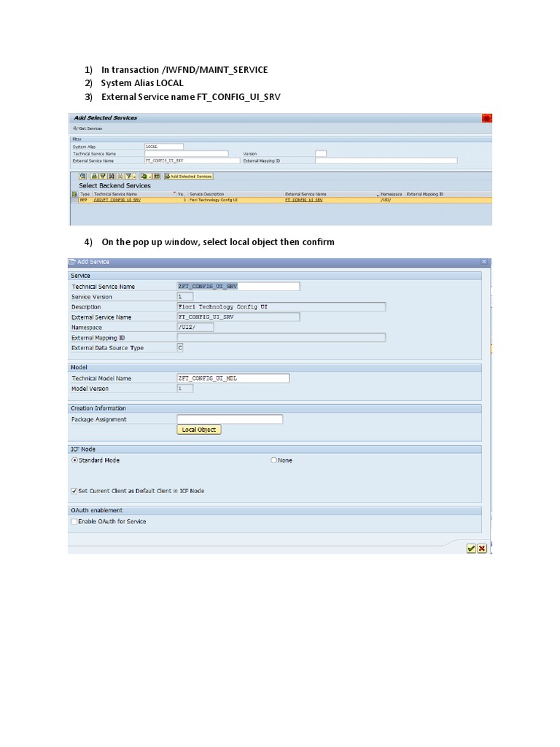Click the Version filter field
The height and width of the screenshot is (747, 560).
[321, 153]
